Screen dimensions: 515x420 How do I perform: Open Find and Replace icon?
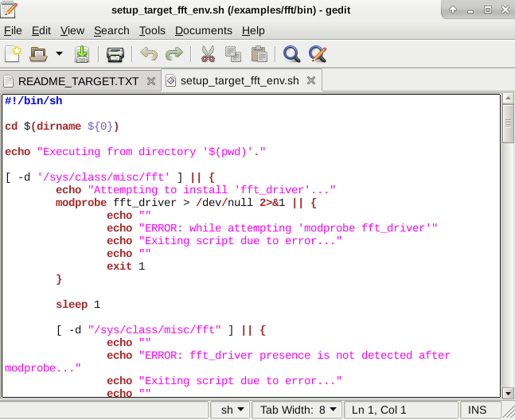click(318, 54)
